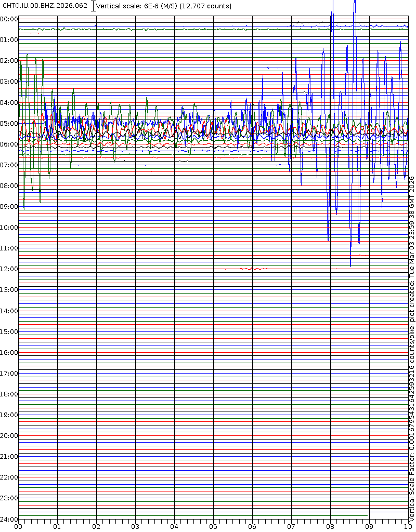Click the 05 minute label on bottom axis

point(213,527)
